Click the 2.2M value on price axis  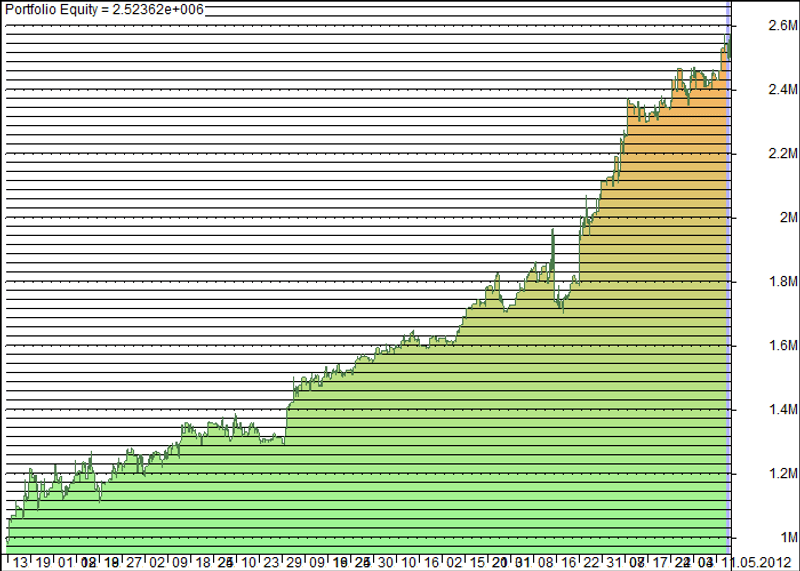pos(782,154)
